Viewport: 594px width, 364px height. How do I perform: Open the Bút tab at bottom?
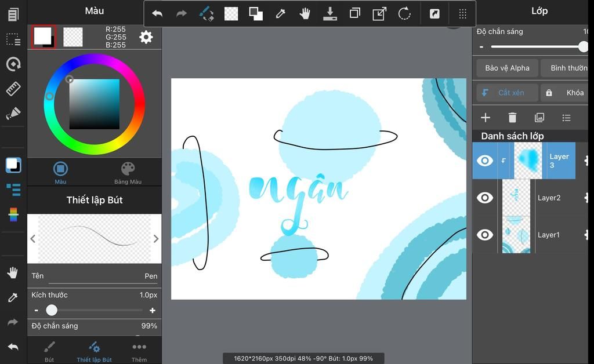pos(49,351)
